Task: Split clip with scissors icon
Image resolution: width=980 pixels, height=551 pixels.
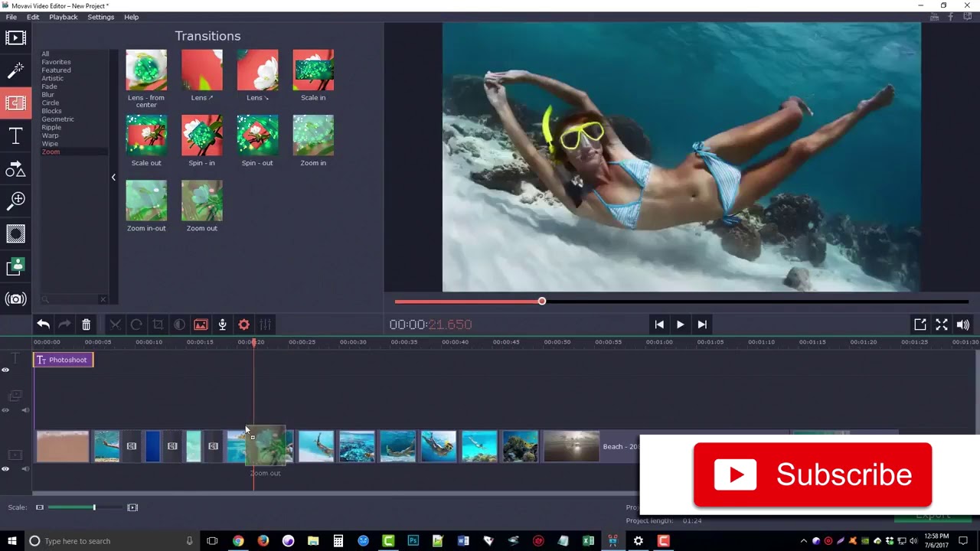Action: (115, 324)
